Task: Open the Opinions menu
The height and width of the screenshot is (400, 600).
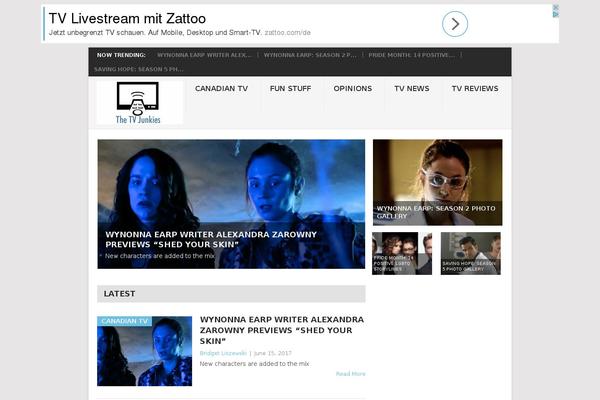Action: click(352, 88)
